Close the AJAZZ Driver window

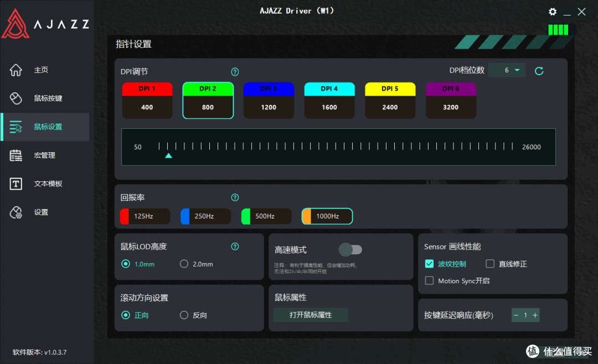[x=581, y=12]
